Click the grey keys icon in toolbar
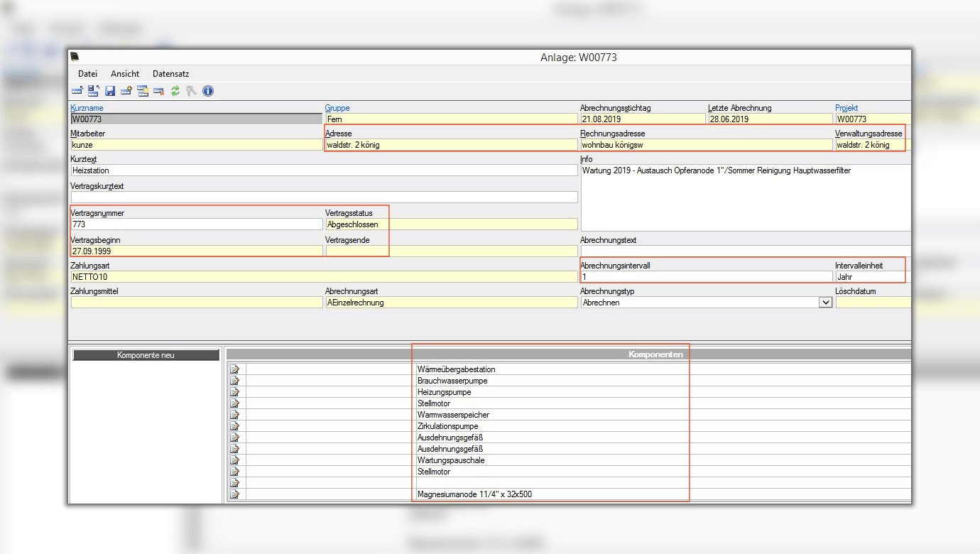The image size is (980, 554). coord(191,91)
